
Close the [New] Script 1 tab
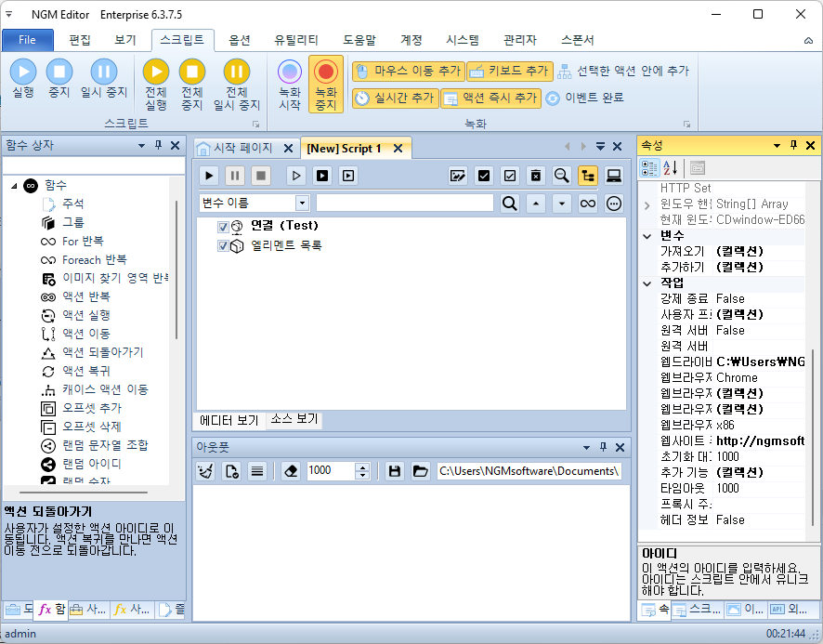398,149
